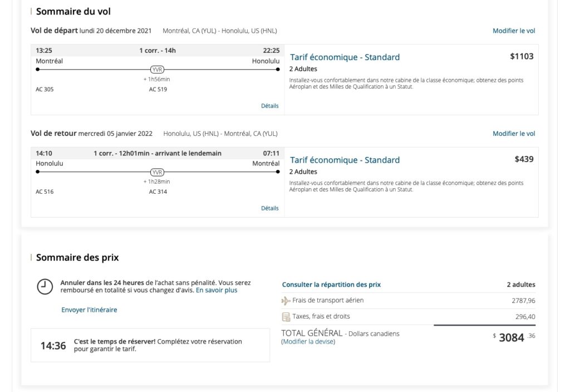
Task: Click the clock icon beside cancellation notice
Action: [x=45, y=286]
